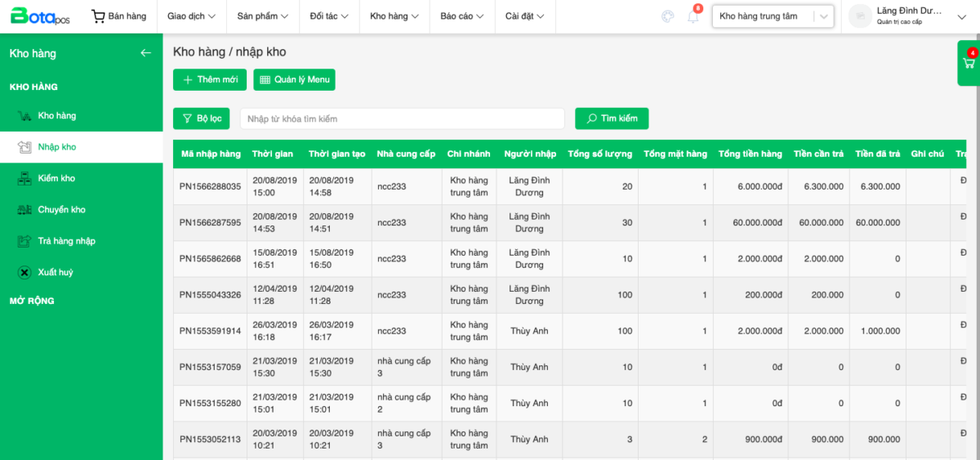Go to Kho hàng sidebar item
Image resolution: width=980 pixels, height=460 pixels.
coord(56,116)
